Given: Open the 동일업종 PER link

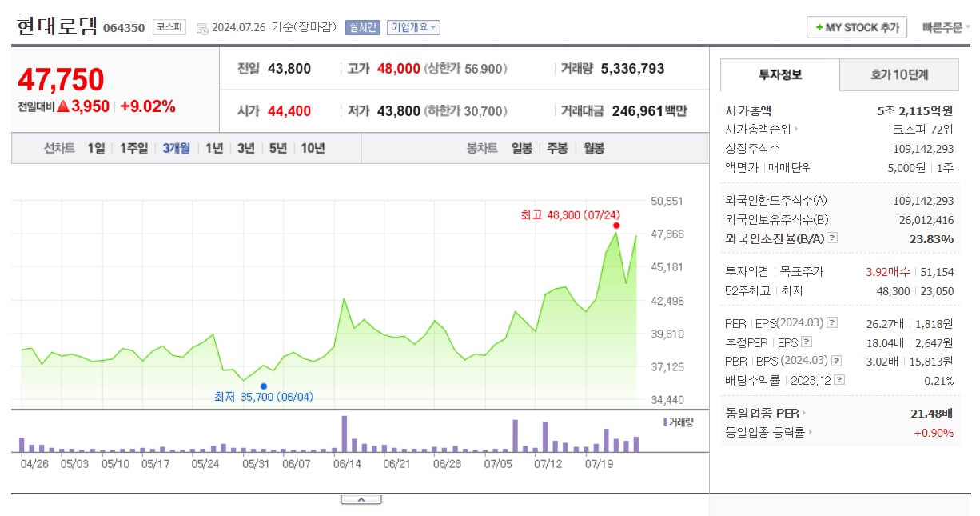Looking at the screenshot, I should click(x=766, y=414).
